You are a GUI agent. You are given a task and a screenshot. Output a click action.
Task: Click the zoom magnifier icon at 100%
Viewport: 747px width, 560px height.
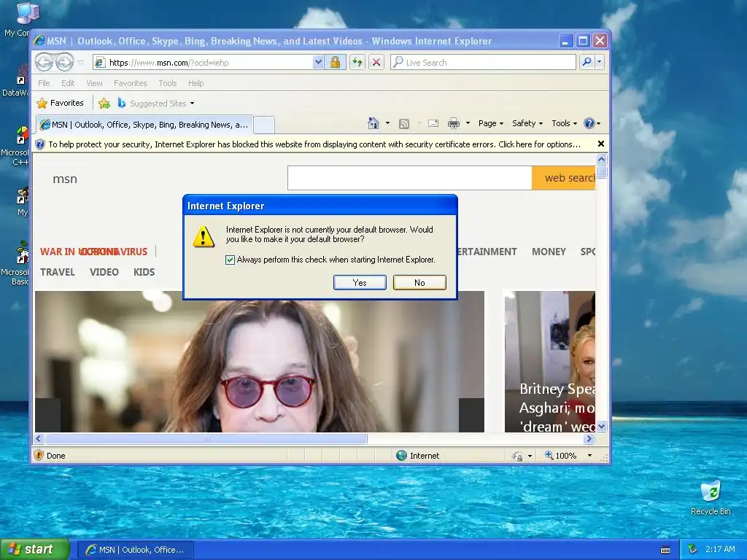(549, 455)
